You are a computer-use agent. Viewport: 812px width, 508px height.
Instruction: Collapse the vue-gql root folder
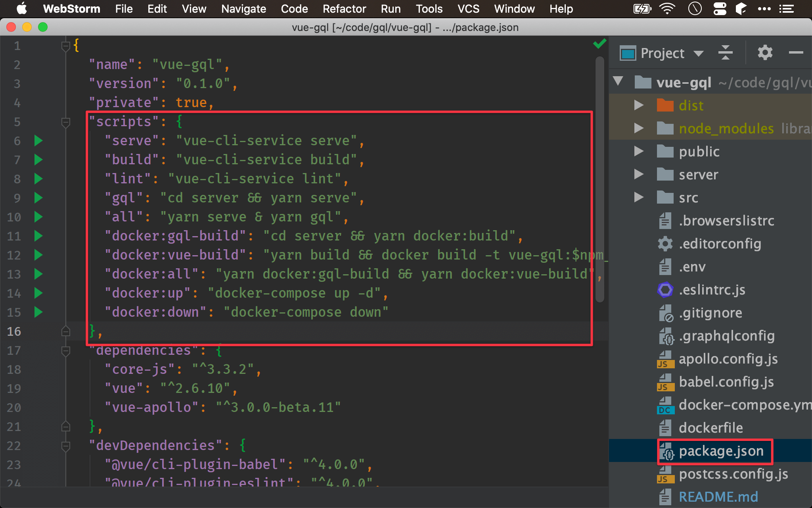tap(618, 81)
